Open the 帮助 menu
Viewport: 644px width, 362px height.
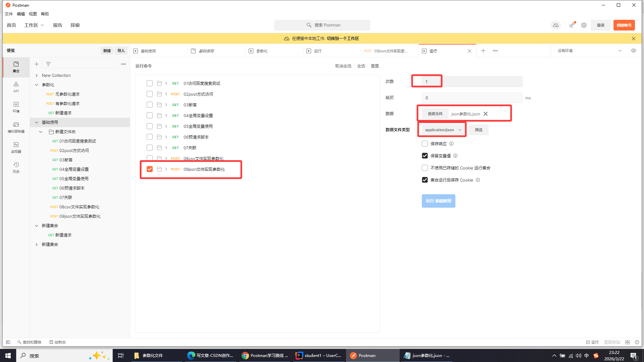45,14
